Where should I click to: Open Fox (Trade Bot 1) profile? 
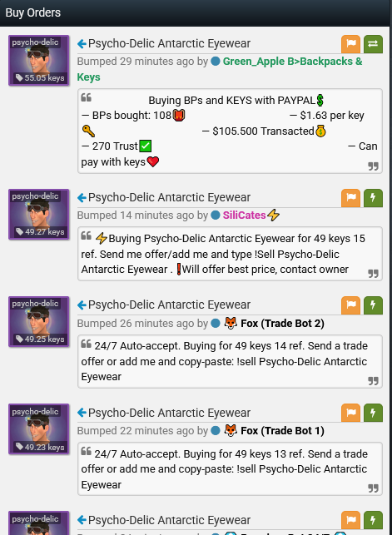tap(282, 431)
